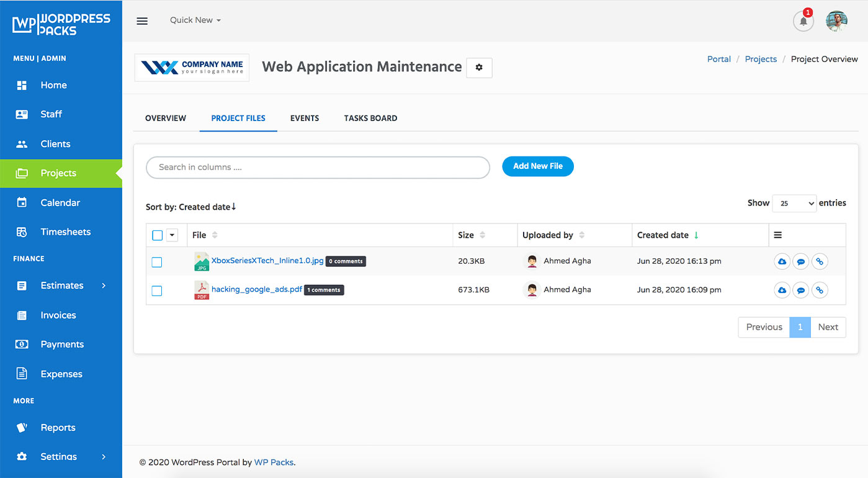Screen dimensions: 868x478
Task: Follow the Portal breadcrumb link
Action: (718, 58)
